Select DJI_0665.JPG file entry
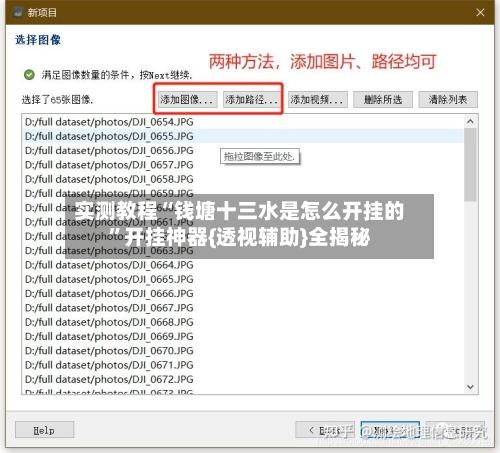This screenshot has height=453, width=500. pos(243,279)
